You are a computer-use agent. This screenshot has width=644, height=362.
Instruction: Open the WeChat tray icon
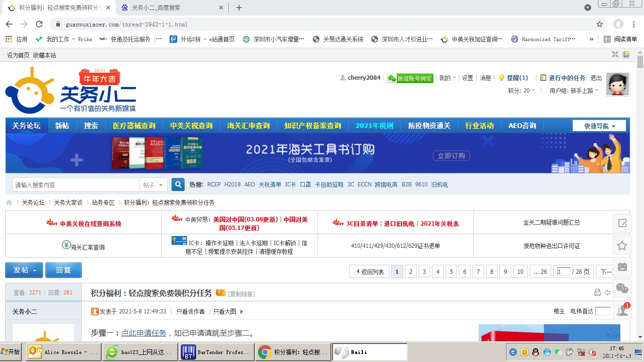558,352
